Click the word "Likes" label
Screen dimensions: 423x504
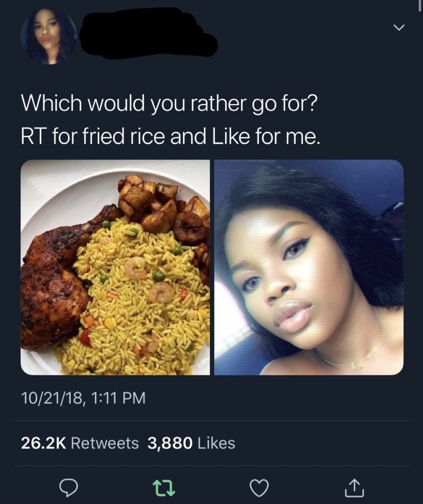tap(216, 443)
